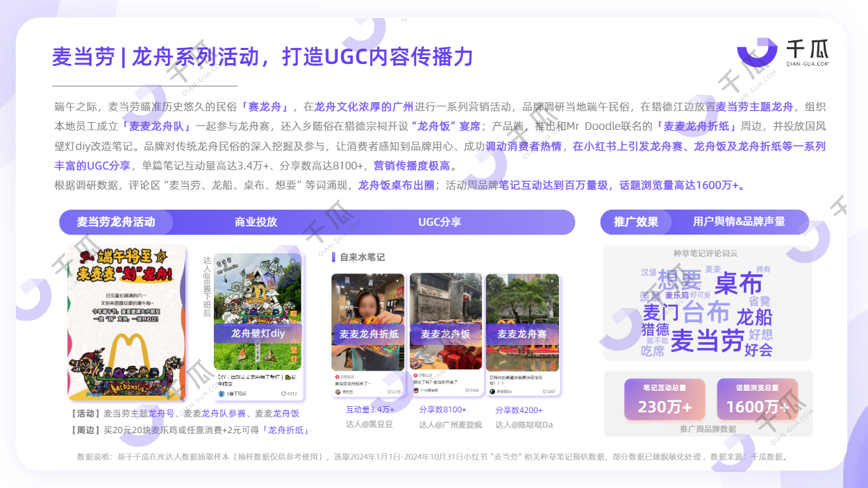Click the word 想要 in the cloud
This screenshot has width=868, height=488.
pyautogui.click(x=680, y=281)
